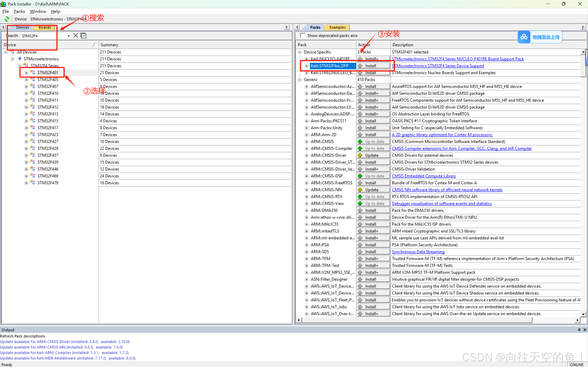Click the yellow Update icon for ARM::CMSIS-Driver
The image size is (588, 367).
(360, 155)
